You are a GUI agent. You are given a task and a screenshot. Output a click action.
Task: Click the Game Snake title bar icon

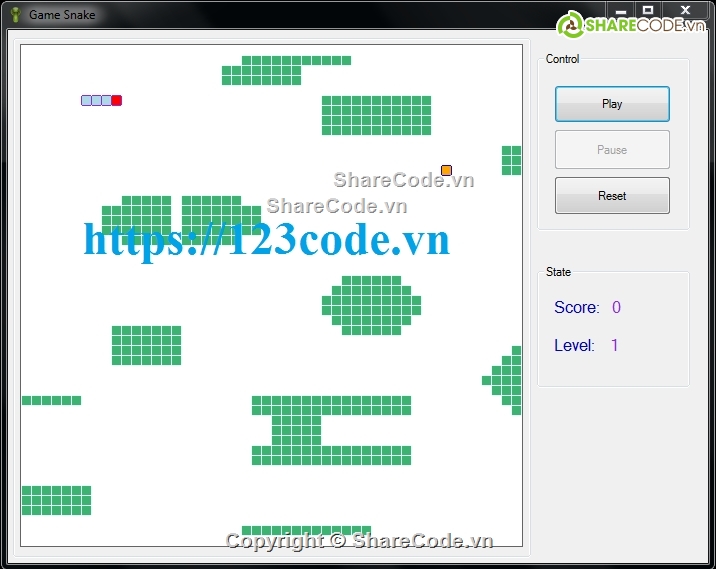click(x=16, y=15)
